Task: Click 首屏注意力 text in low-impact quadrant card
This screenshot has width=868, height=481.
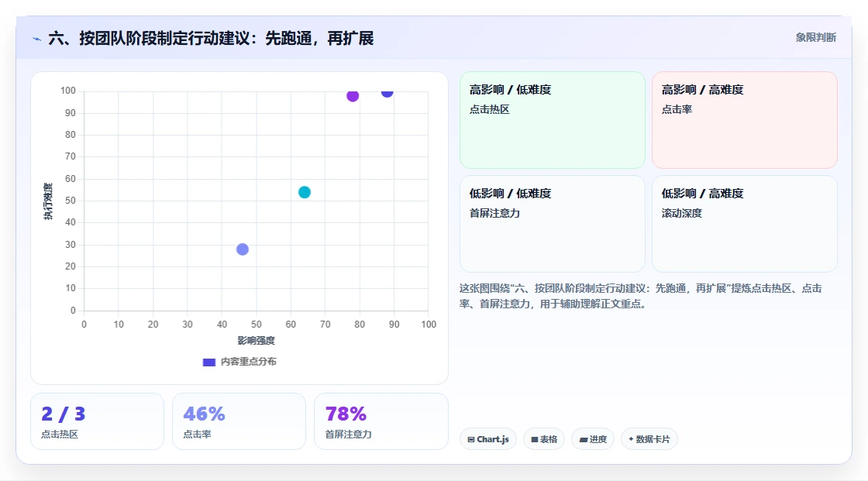Action: [x=494, y=213]
